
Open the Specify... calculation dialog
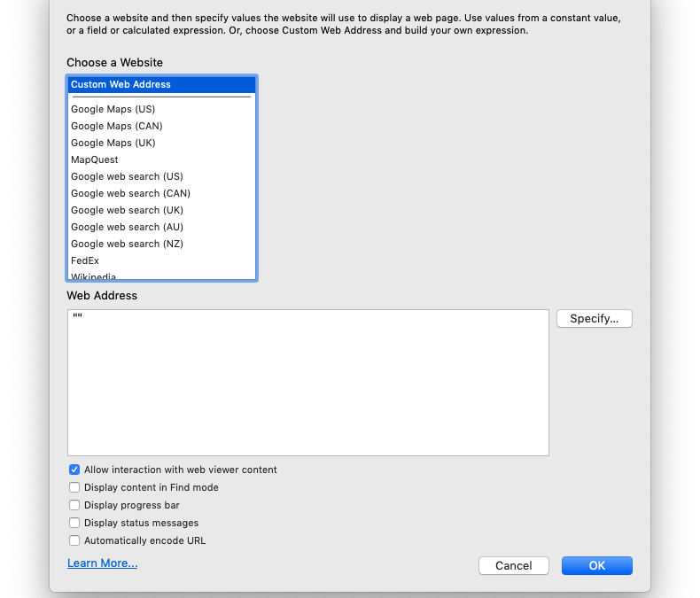(595, 319)
